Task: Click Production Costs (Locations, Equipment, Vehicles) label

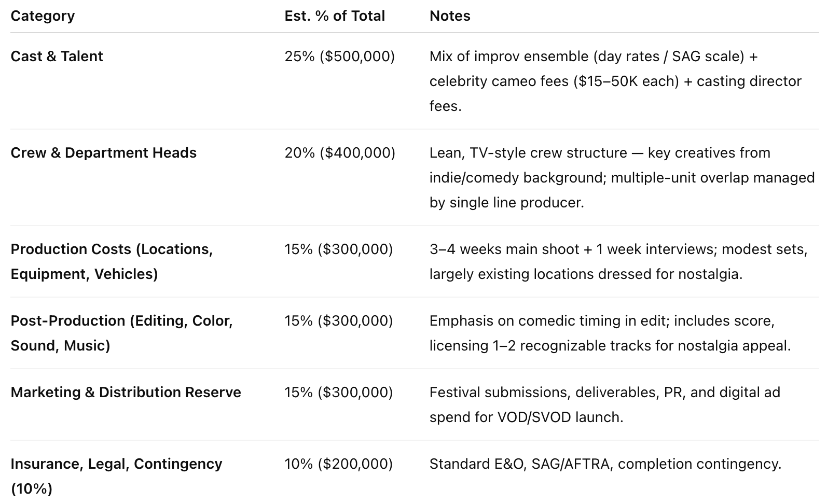Action: coord(112,262)
